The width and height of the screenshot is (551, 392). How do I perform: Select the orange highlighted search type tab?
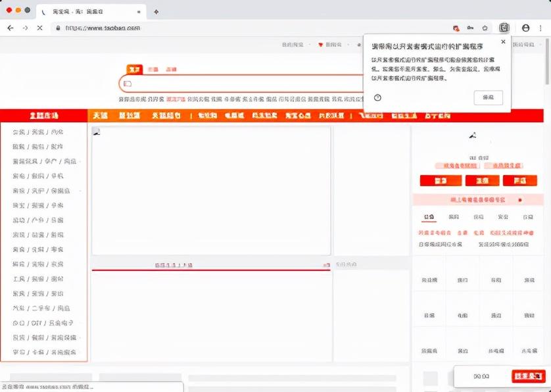(x=134, y=69)
